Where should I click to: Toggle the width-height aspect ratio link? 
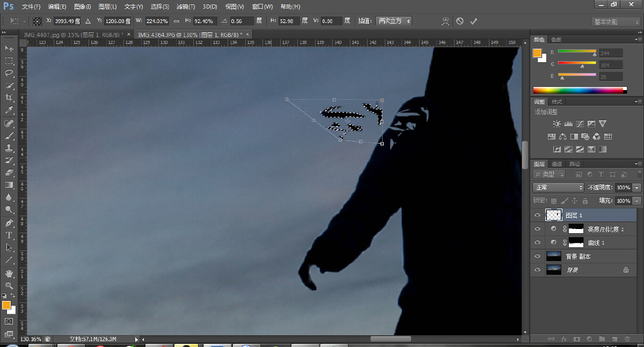tap(177, 21)
